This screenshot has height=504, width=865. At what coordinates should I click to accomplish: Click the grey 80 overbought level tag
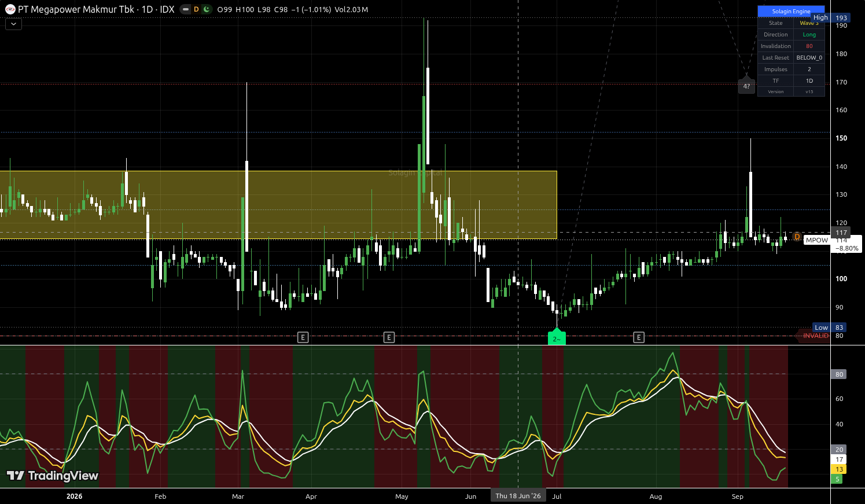(839, 374)
